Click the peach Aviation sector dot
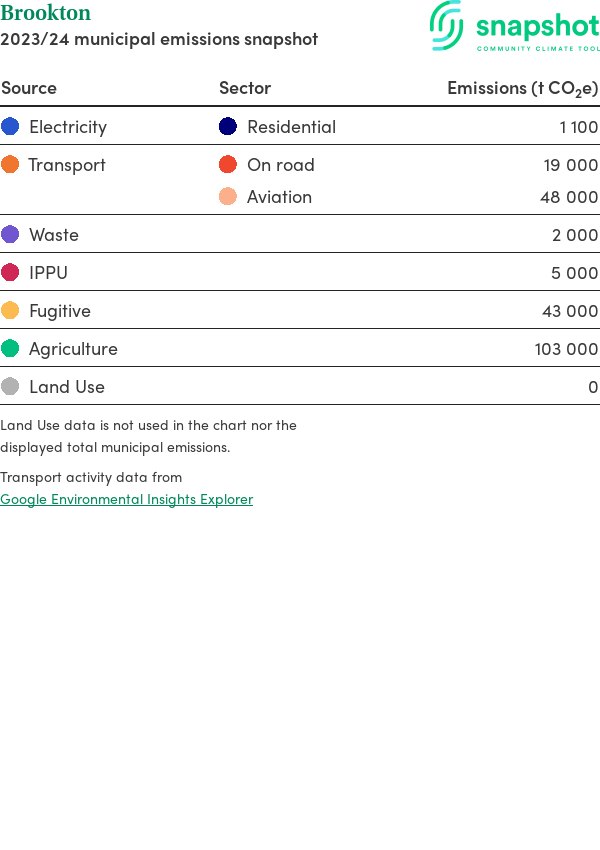Image resolution: width=600 pixels, height=850 pixels. [x=228, y=196]
